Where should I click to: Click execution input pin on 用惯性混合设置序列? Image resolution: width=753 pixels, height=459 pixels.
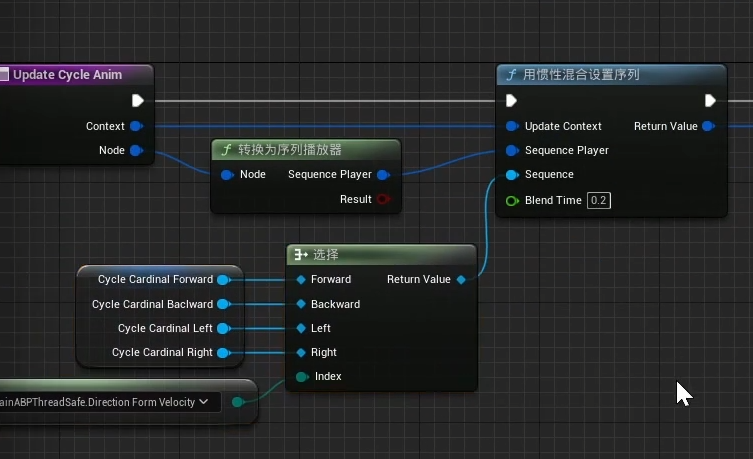(511, 100)
